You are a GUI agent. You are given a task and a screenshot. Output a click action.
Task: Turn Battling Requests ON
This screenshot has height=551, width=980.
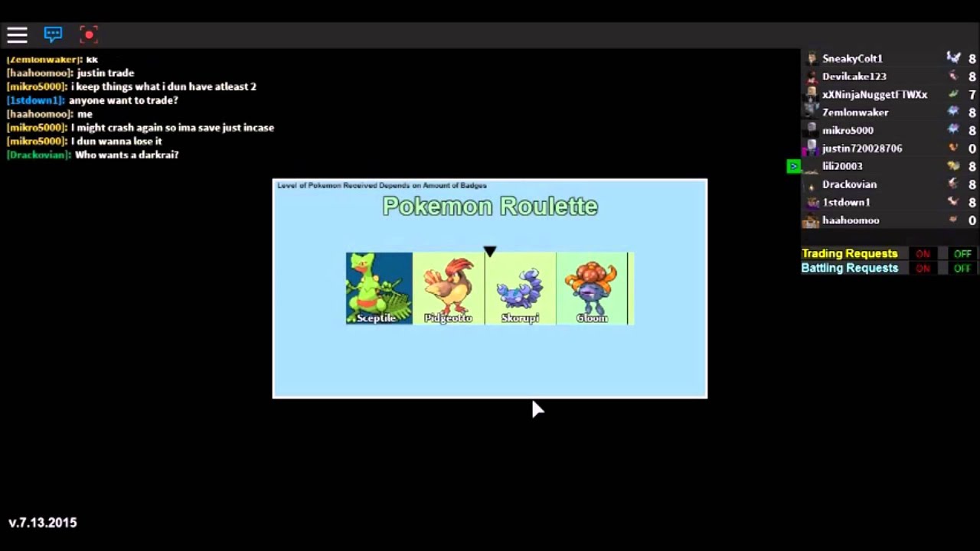(923, 269)
